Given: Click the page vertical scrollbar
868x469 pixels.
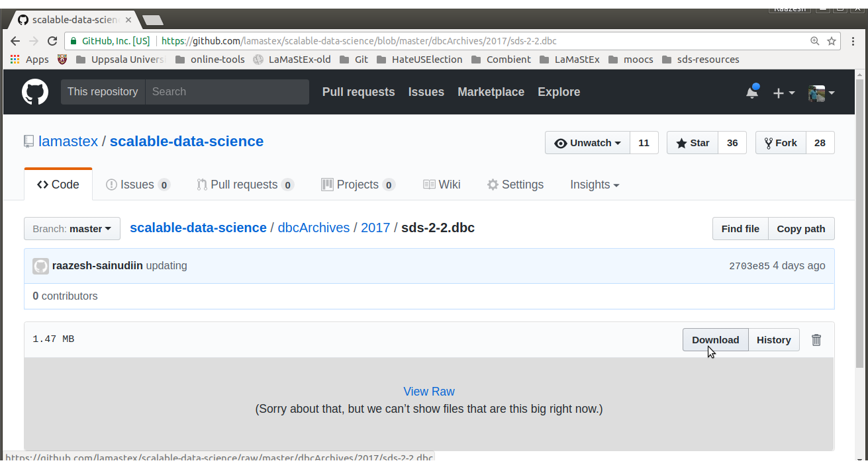Looking at the screenshot, I should (859, 225).
